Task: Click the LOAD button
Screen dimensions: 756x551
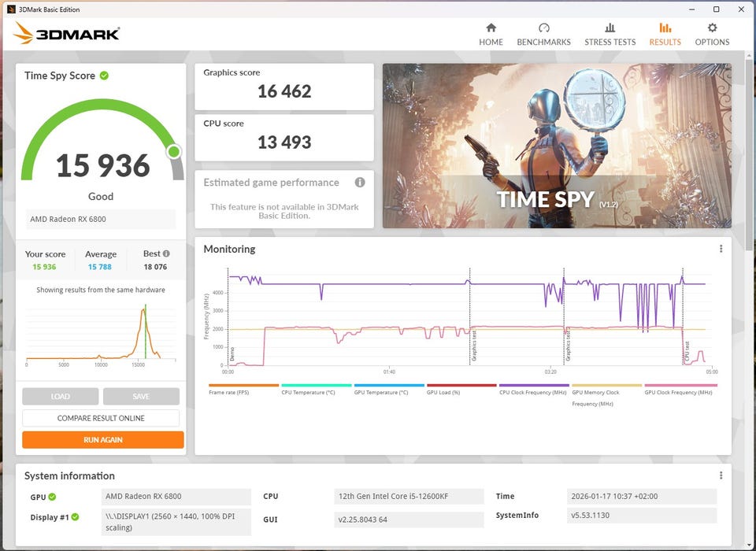Action: point(61,396)
